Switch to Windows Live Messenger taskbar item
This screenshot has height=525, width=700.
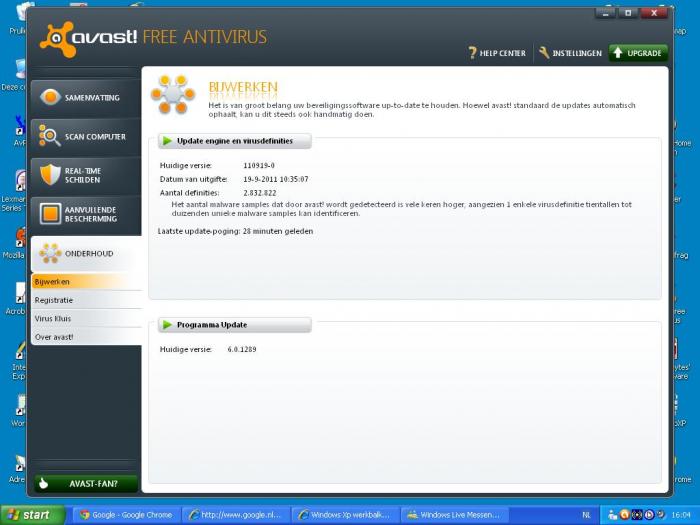[455, 515]
